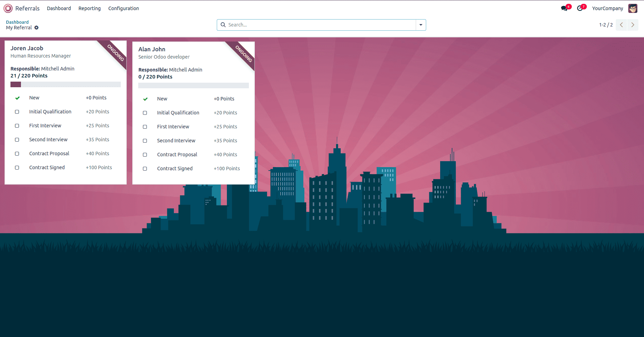
Task: Open Alan John referral card title
Action: (152, 49)
